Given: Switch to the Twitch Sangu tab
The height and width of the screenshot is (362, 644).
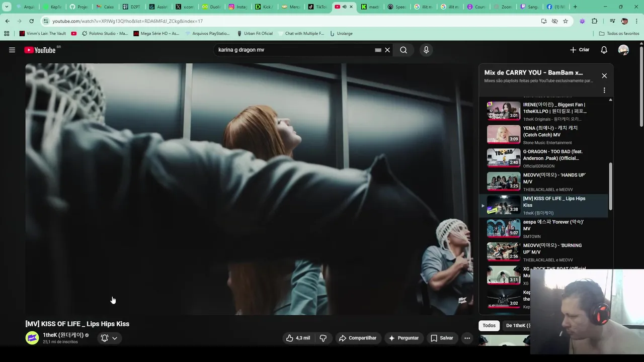Looking at the screenshot, I should click(529, 7).
